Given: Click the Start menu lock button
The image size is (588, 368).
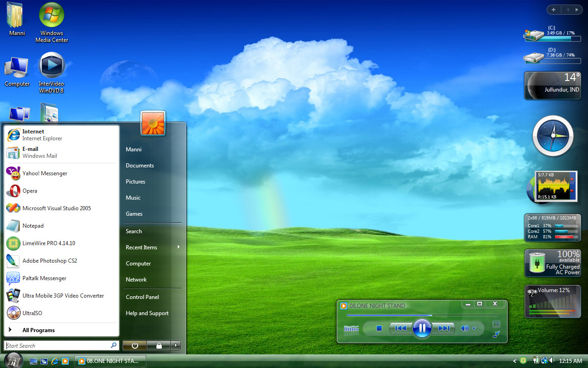Looking at the screenshot, I should [x=158, y=345].
